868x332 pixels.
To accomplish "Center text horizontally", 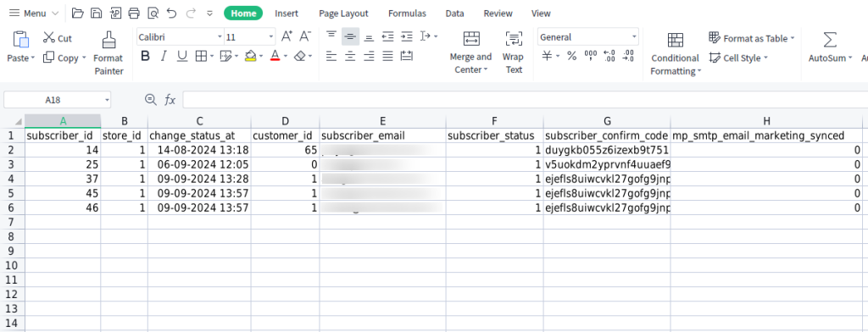I will [x=350, y=56].
